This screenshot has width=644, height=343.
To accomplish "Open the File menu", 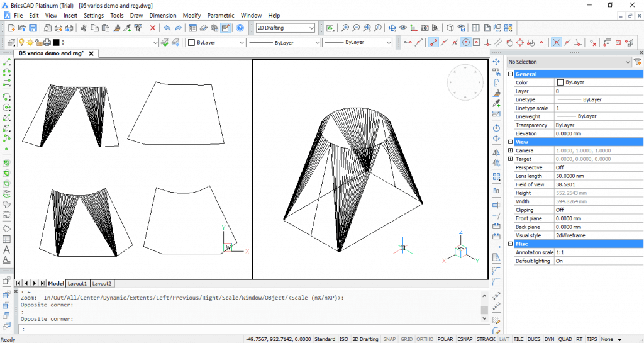I will (18, 16).
